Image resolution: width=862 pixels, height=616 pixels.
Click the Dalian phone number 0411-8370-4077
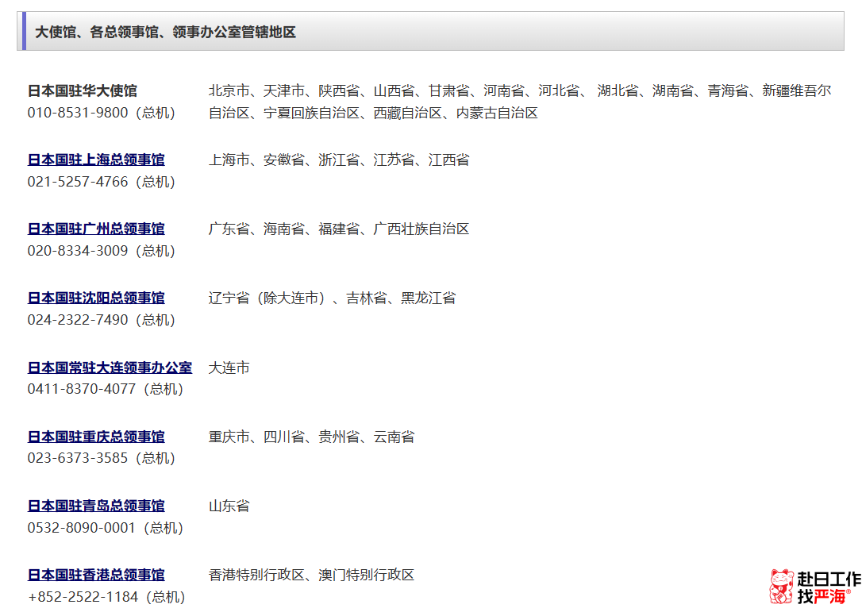82,389
